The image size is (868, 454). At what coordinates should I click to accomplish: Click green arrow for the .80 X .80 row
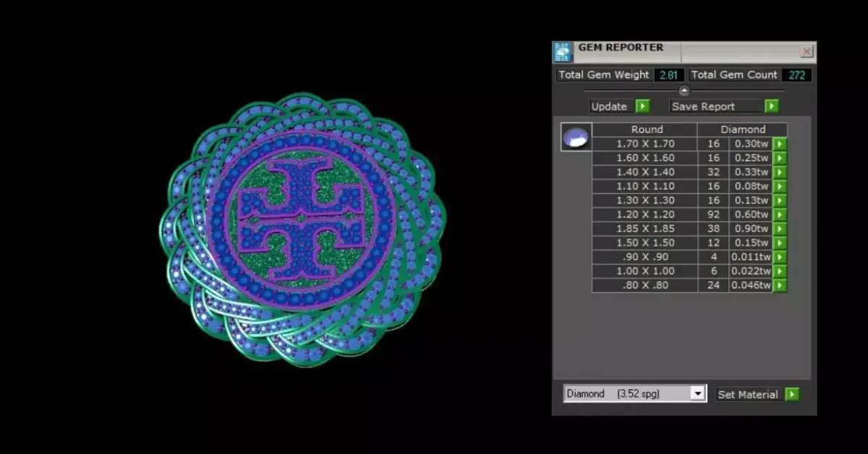[779, 286]
